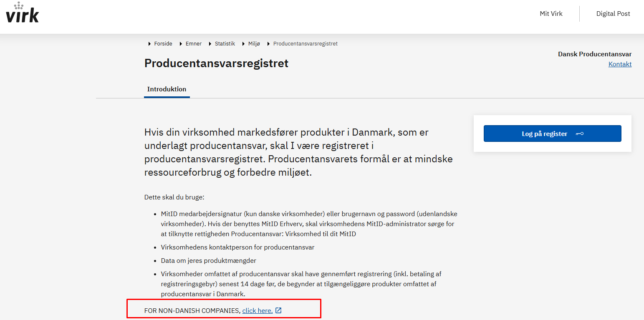Open Statistik breadcrumb link
644x320 pixels.
click(x=225, y=44)
